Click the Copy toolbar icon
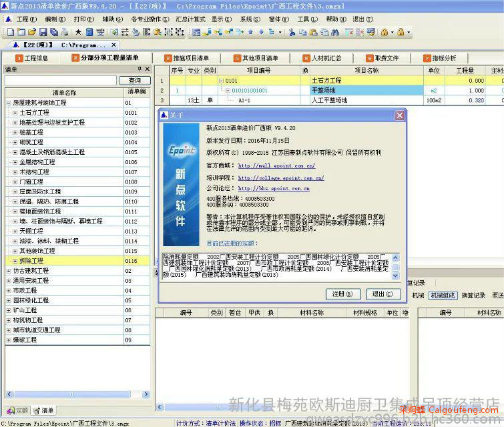 click(303, 32)
